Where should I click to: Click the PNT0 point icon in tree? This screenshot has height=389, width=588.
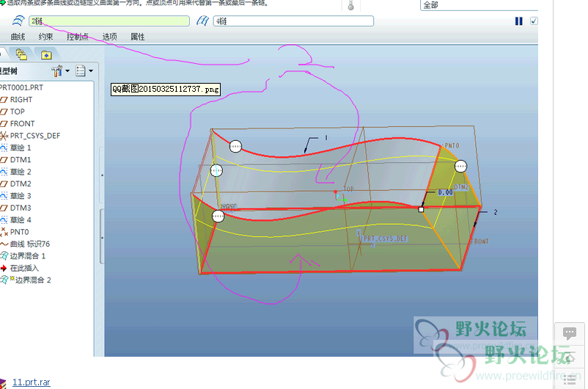(x=4, y=232)
